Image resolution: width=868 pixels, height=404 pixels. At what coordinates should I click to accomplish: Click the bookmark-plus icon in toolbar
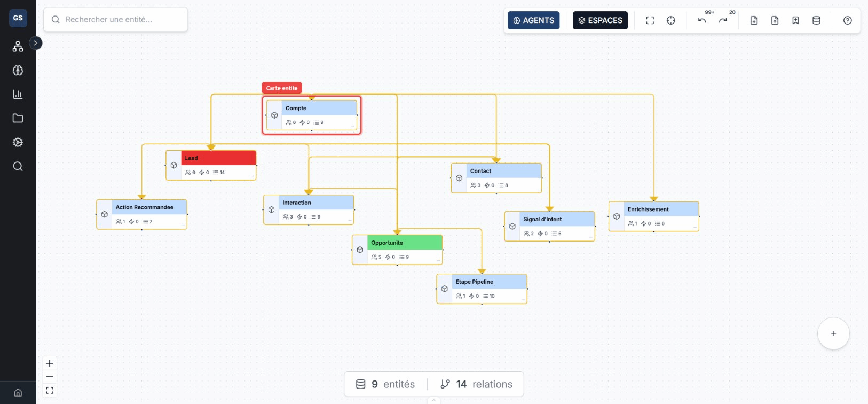[x=795, y=20]
